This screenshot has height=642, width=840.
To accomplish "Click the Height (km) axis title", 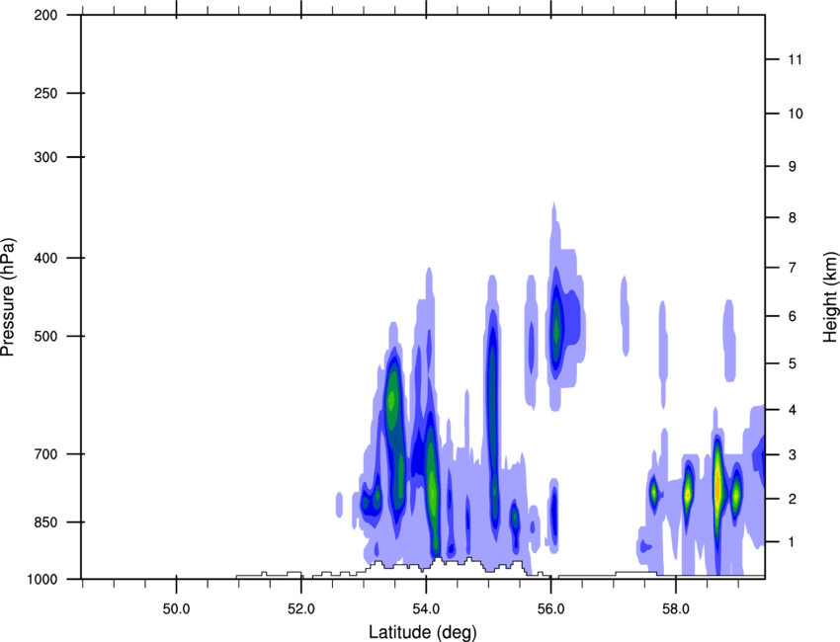I will (x=830, y=296).
